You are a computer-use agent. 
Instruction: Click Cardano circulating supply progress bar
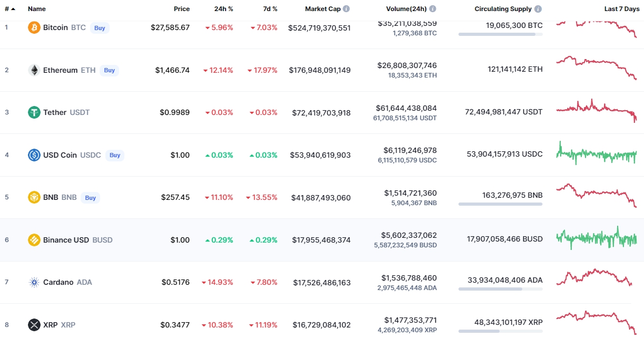[500, 289]
